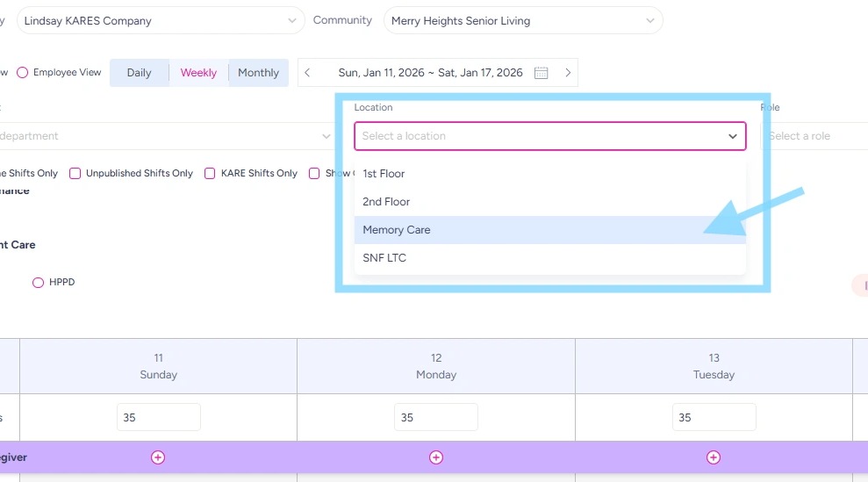Viewport: 868px width, 482px height.
Task: Select the HPPD radio option
Action: coord(38,283)
